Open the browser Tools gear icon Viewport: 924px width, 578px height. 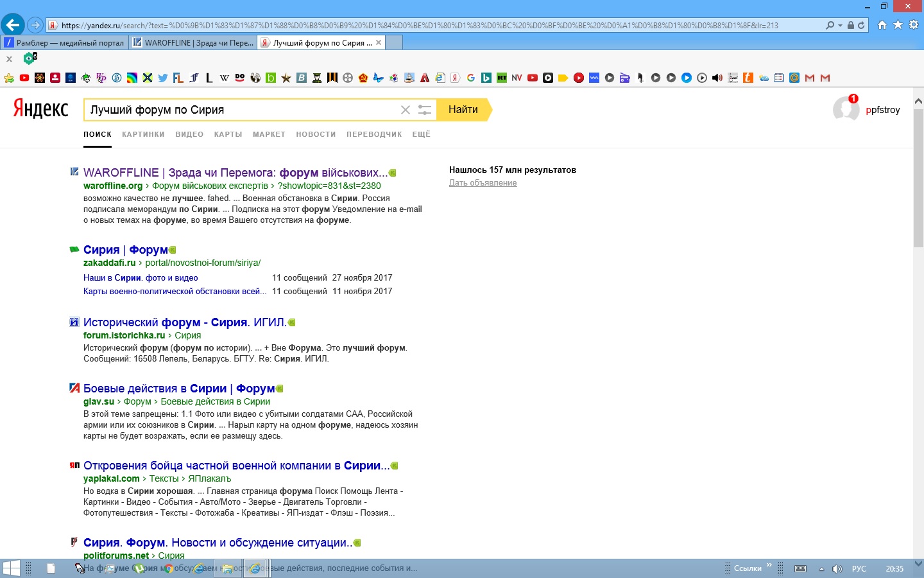[913, 25]
